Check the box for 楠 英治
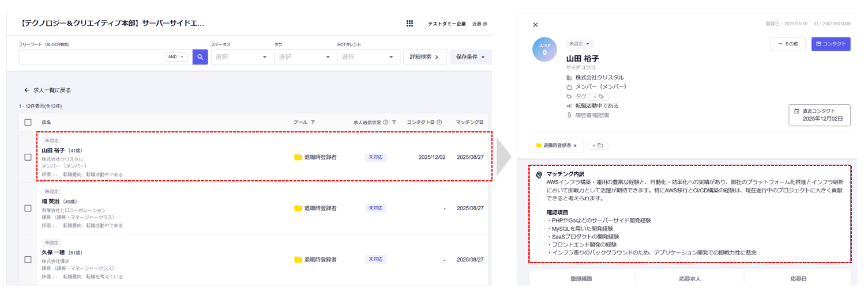The image size is (868, 296). click(28, 208)
